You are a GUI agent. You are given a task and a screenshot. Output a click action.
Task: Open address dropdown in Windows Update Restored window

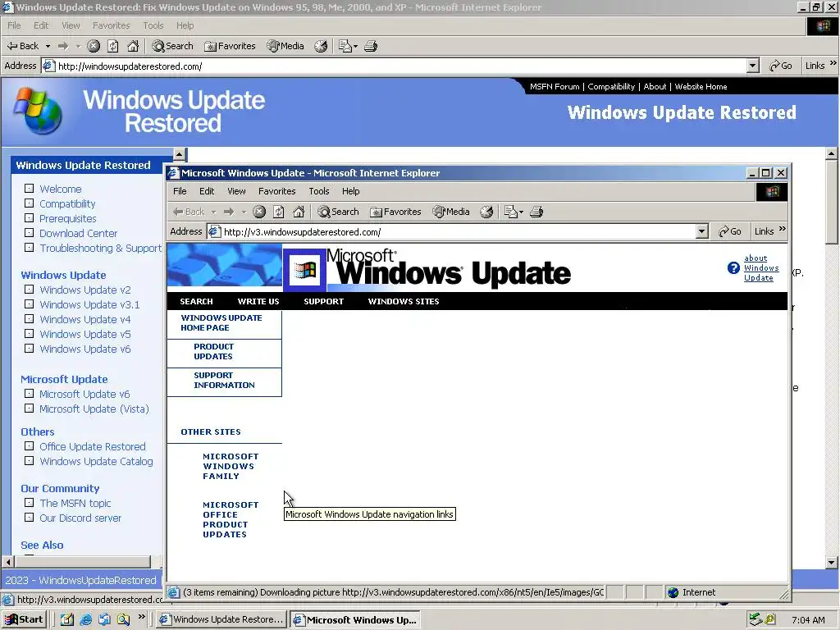tap(753, 66)
